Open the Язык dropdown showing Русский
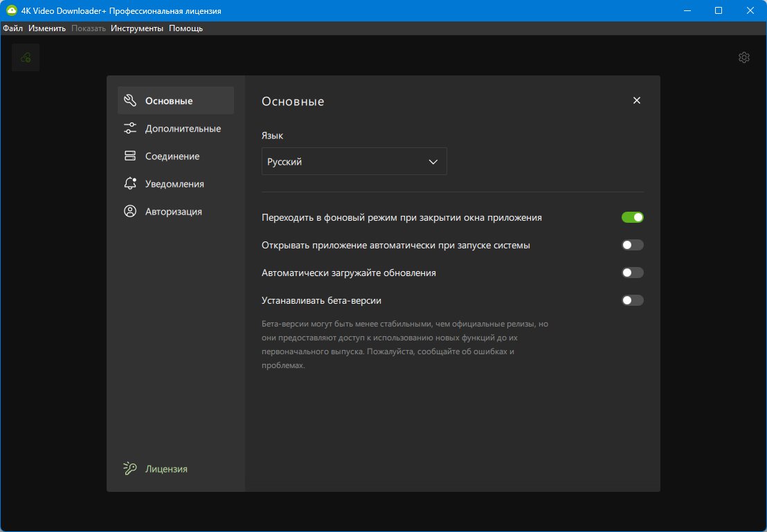The image size is (767, 532). (x=354, y=161)
